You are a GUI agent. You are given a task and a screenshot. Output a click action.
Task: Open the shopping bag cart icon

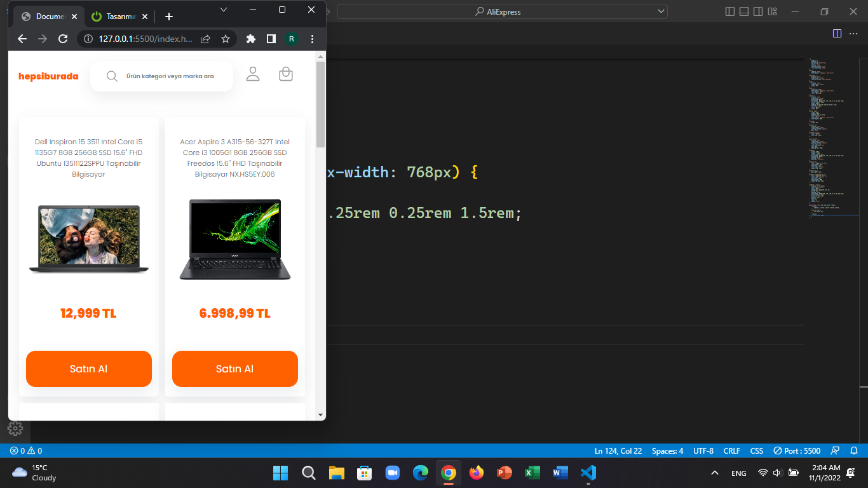tap(286, 74)
